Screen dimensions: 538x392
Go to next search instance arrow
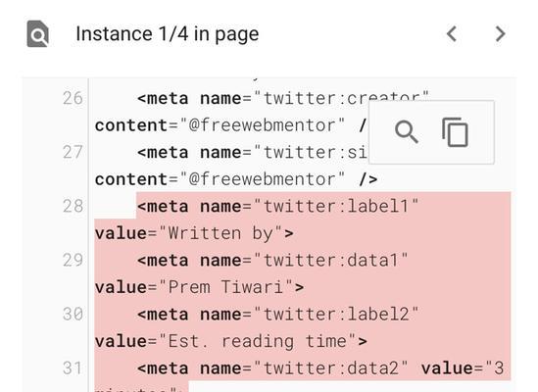point(501,34)
